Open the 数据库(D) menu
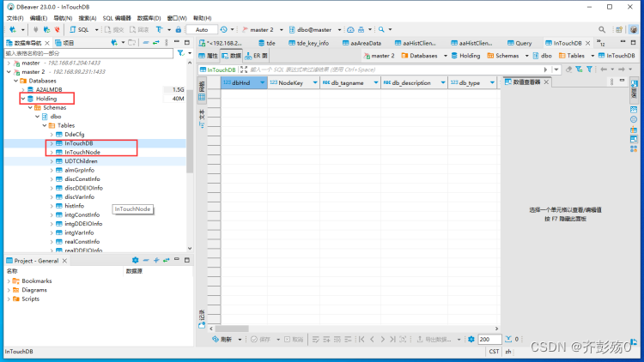Image resolution: width=644 pixels, height=362 pixels. coord(149,18)
